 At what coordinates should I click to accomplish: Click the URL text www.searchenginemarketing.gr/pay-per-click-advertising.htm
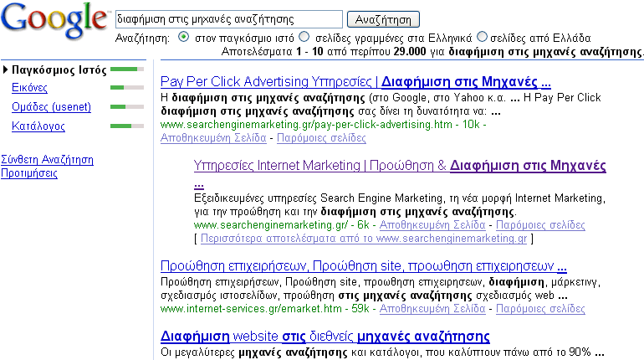point(306,124)
